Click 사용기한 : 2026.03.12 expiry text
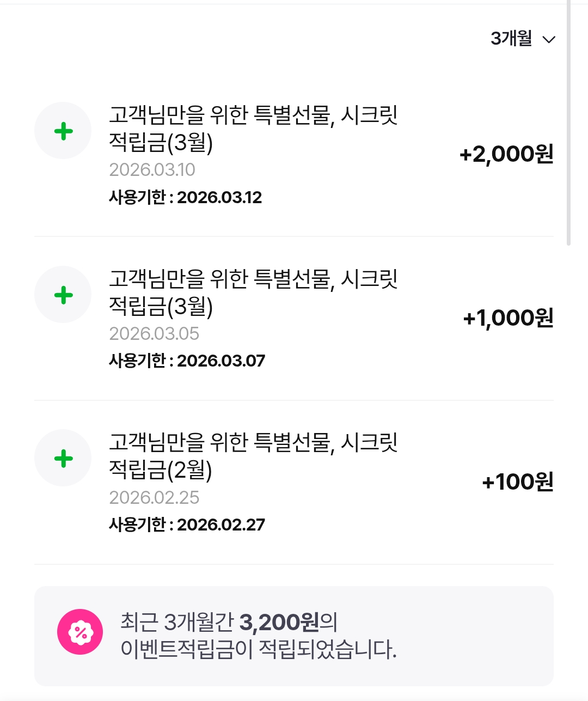Screen dimensions: 588x701 point(185,197)
